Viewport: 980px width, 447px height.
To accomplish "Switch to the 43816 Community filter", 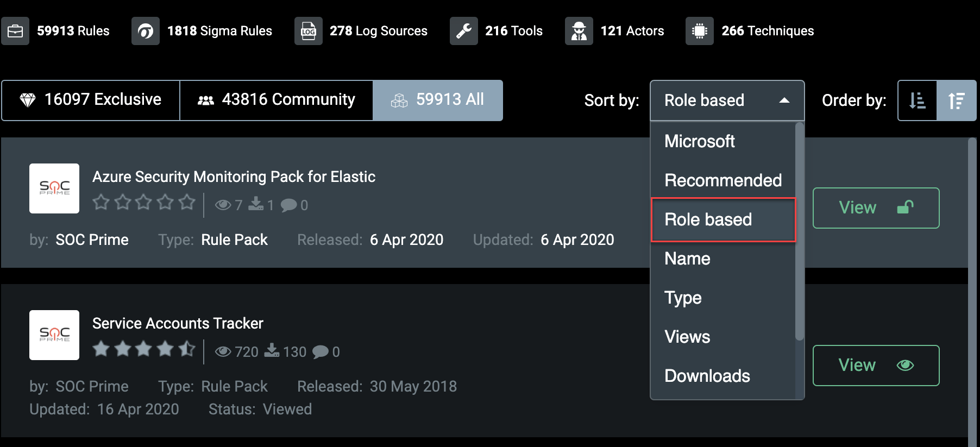I will pos(277,100).
